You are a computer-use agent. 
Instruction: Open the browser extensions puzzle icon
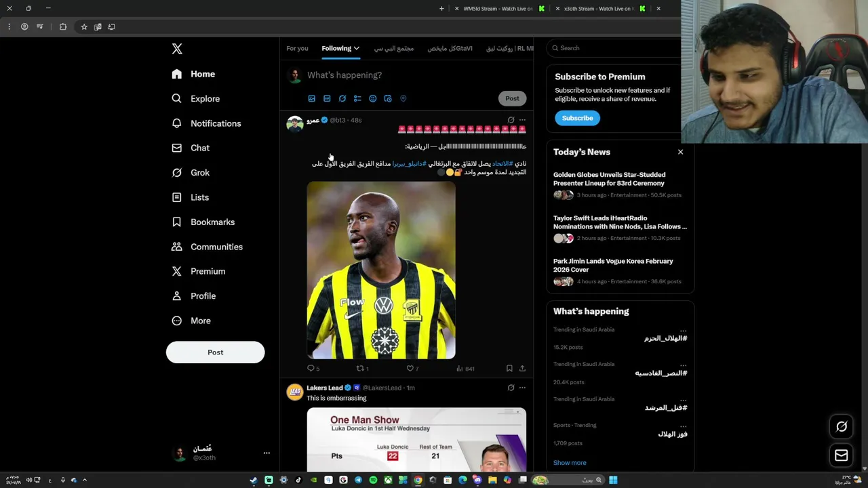[x=63, y=26]
